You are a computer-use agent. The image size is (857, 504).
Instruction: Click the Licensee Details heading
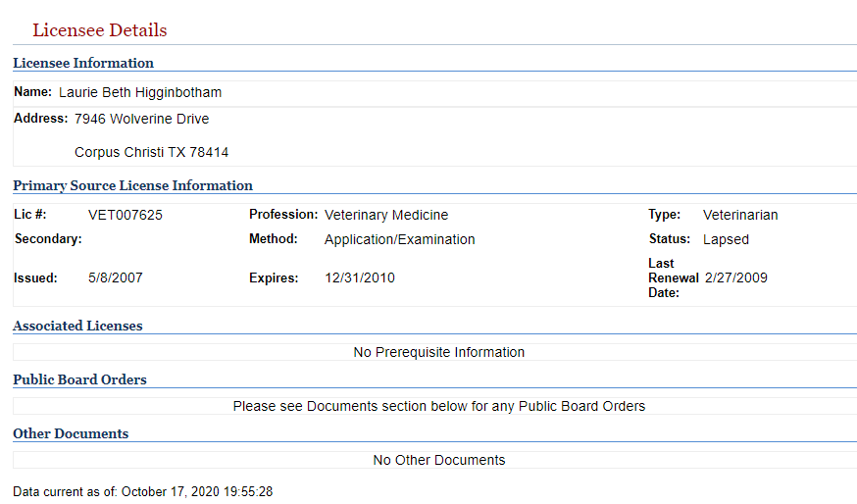[99, 30]
